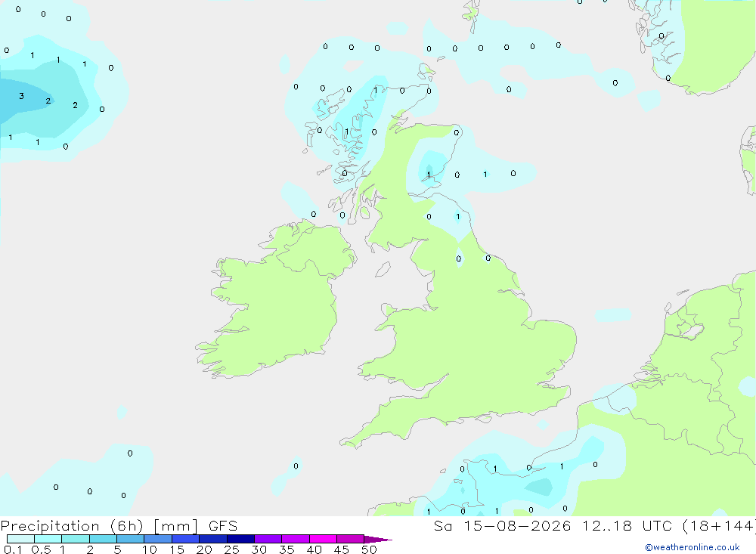Click the 'GFS' model label
This screenshot has width=756, height=554.
pos(223,526)
